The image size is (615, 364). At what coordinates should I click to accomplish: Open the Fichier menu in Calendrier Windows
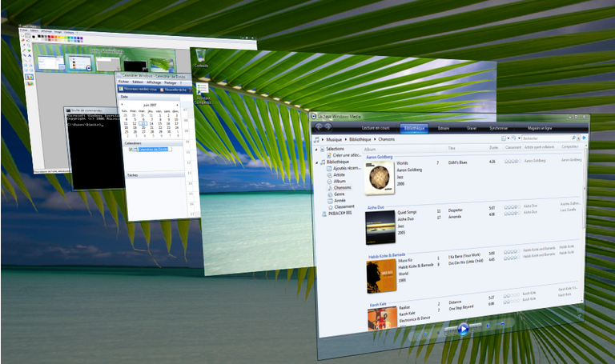coord(123,82)
